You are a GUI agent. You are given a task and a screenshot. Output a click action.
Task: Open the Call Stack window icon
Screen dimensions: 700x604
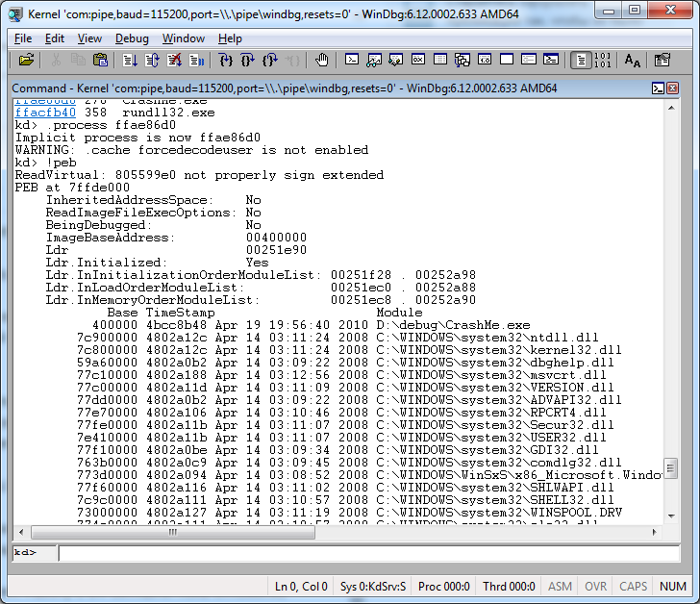(462, 60)
